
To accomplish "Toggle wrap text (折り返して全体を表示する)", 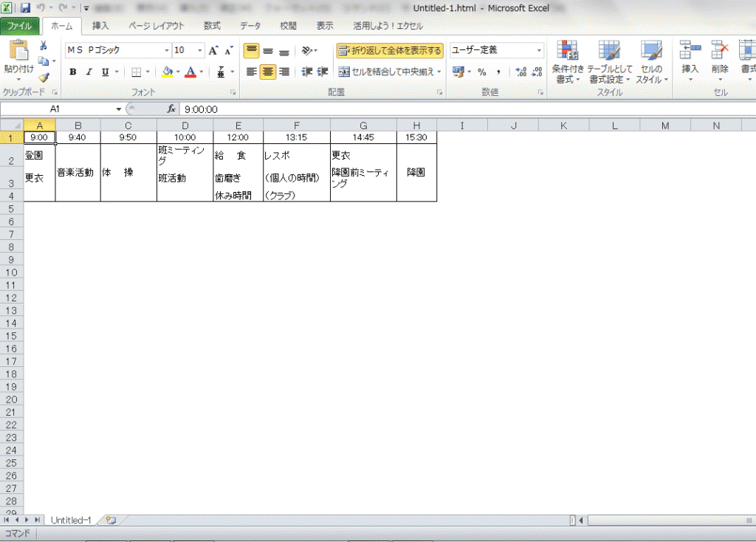I will (x=390, y=51).
